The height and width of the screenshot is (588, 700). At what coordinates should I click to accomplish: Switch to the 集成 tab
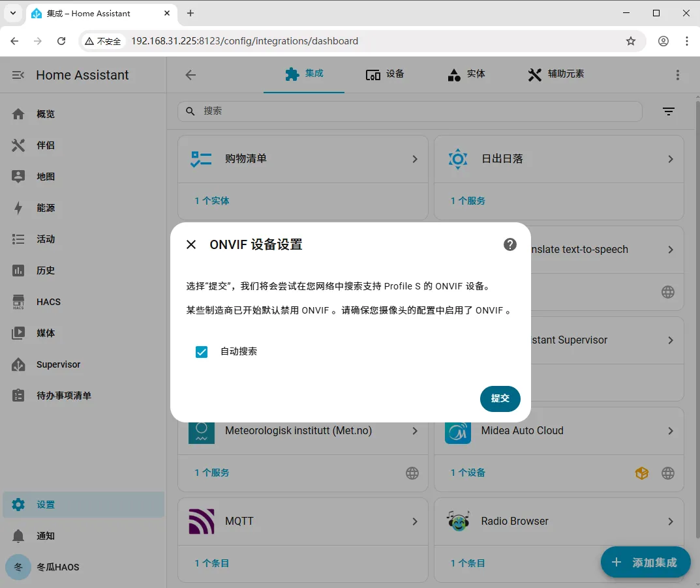(x=304, y=74)
